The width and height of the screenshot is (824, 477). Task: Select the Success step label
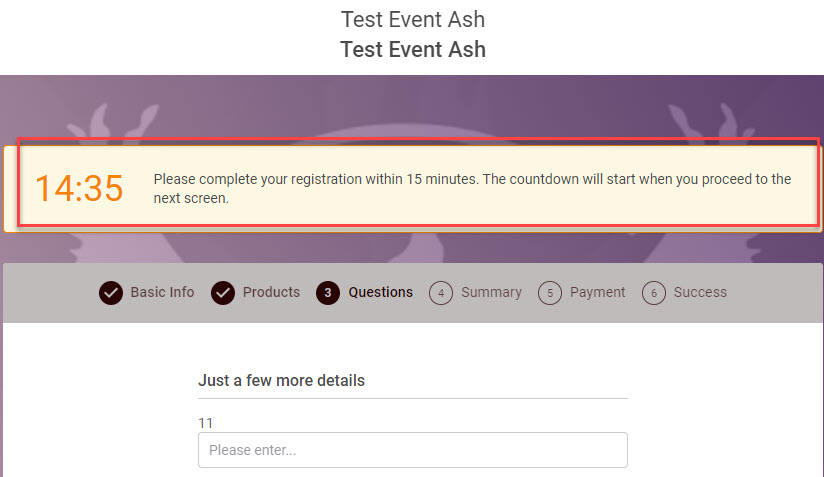coord(700,292)
